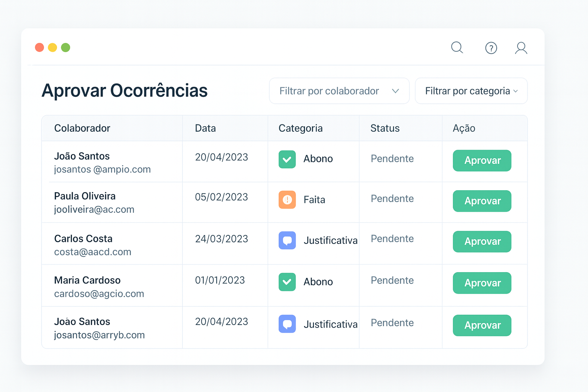The width and height of the screenshot is (588, 392).
Task: Click the Status column header
Action: [385, 128]
